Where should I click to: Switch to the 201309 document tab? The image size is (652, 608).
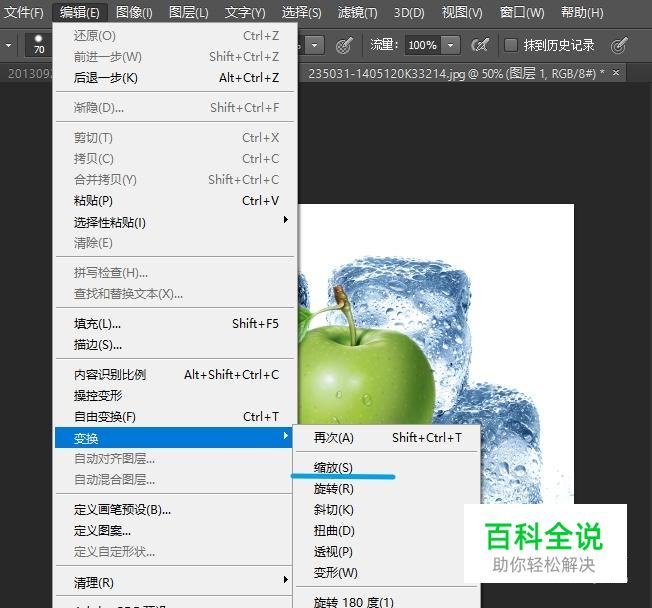pyautogui.click(x=28, y=74)
